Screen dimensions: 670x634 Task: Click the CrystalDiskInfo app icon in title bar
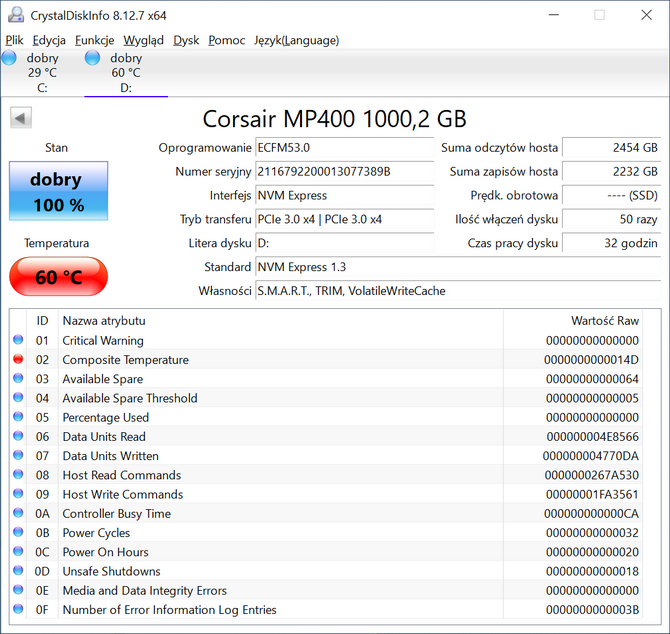click(16, 15)
